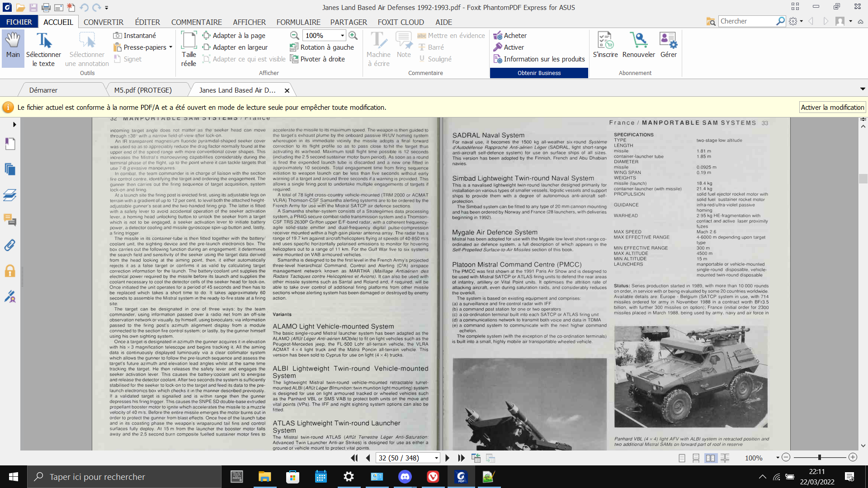
Task: Go to first page of document
Action: pos(354,458)
